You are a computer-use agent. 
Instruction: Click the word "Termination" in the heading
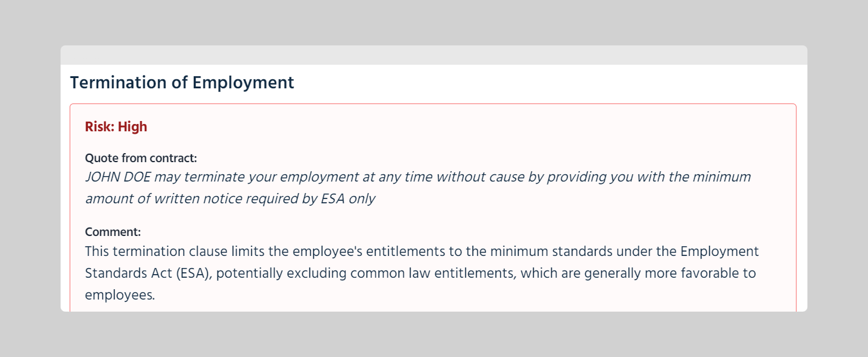(x=119, y=83)
